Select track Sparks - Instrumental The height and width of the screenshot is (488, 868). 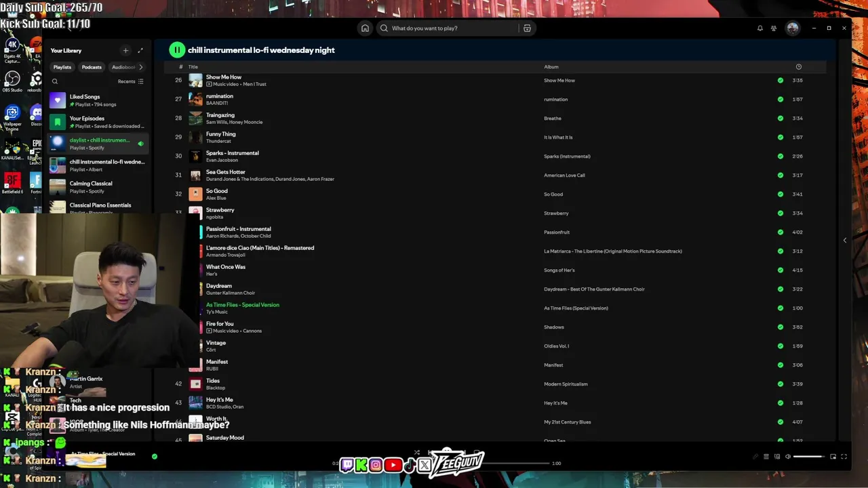coord(232,153)
